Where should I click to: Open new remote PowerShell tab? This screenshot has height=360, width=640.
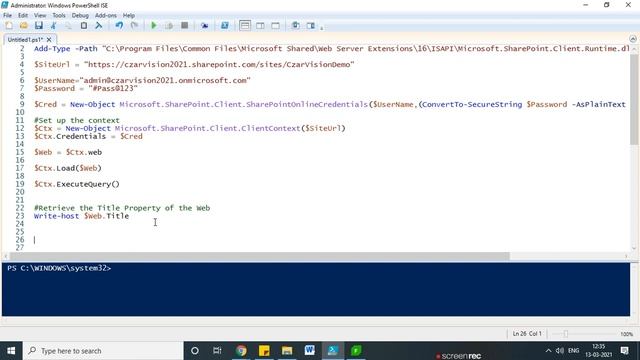pyautogui.click(x=204, y=26)
